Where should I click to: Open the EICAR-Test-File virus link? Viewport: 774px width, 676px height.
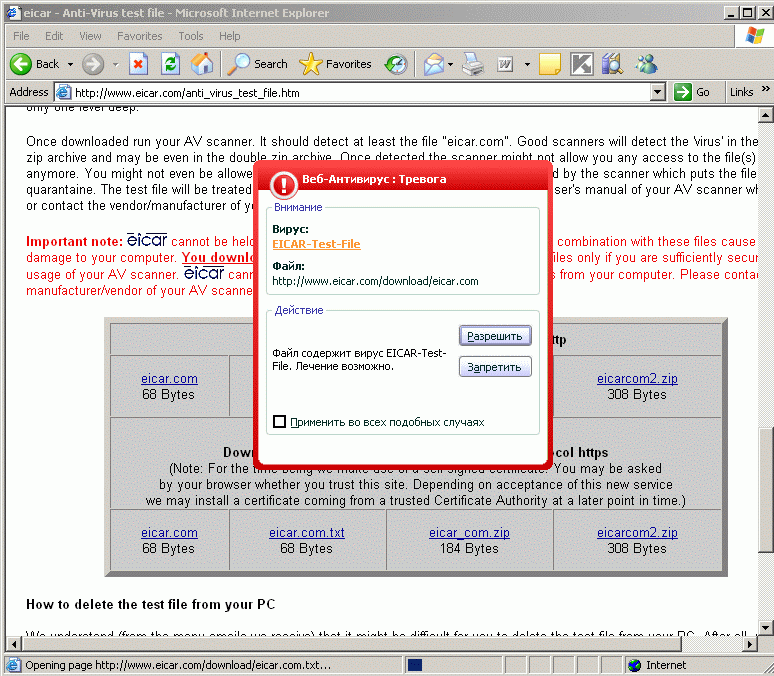316,244
